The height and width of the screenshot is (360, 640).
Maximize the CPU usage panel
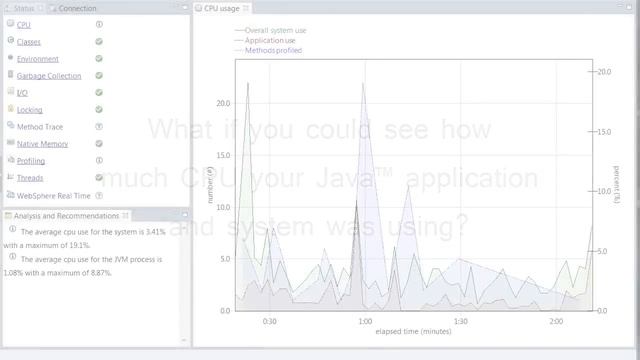pos(629,7)
